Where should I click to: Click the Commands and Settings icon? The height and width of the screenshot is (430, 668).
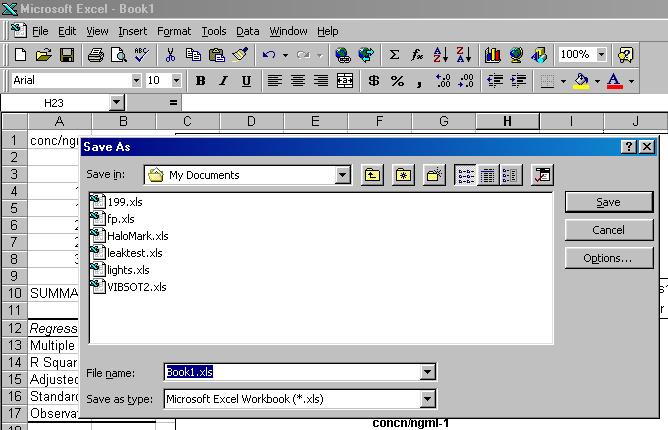[x=542, y=175]
